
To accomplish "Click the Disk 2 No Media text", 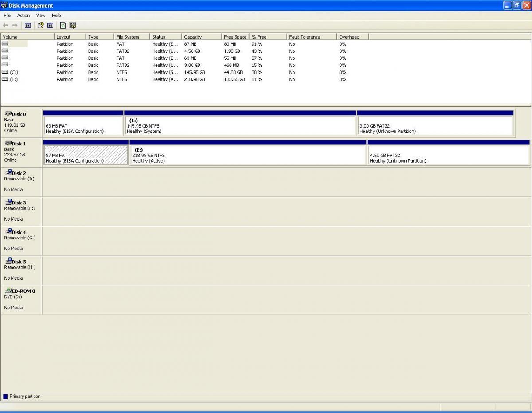I will pos(13,190).
